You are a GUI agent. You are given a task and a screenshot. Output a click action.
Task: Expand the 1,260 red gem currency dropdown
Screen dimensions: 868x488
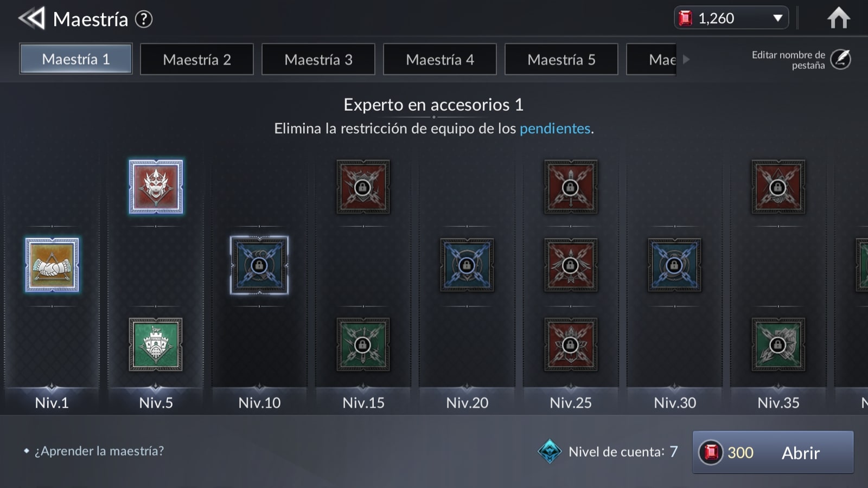[777, 18]
